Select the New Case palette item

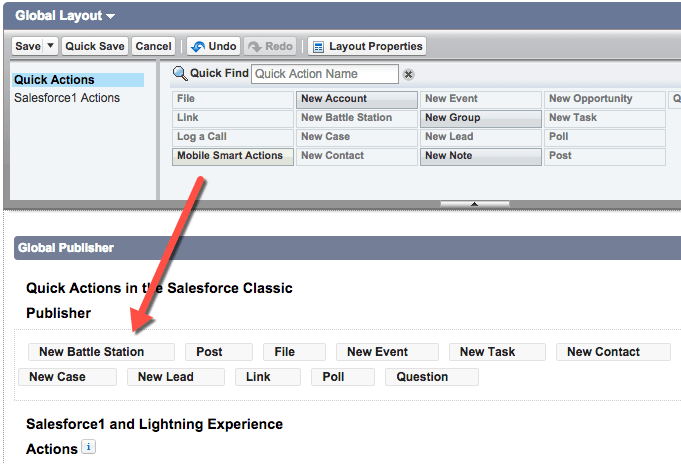pyautogui.click(x=357, y=137)
